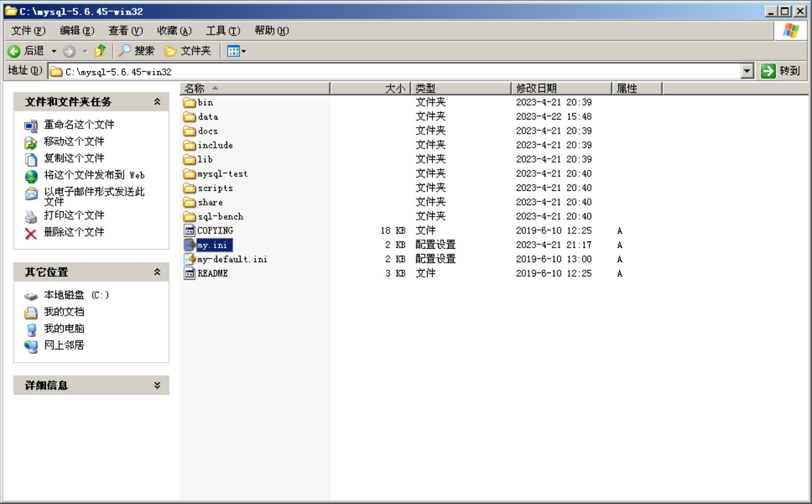Image resolution: width=812 pixels, height=504 pixels.
Task: Select the docs folder icon
Action: (x=189, y=131)
